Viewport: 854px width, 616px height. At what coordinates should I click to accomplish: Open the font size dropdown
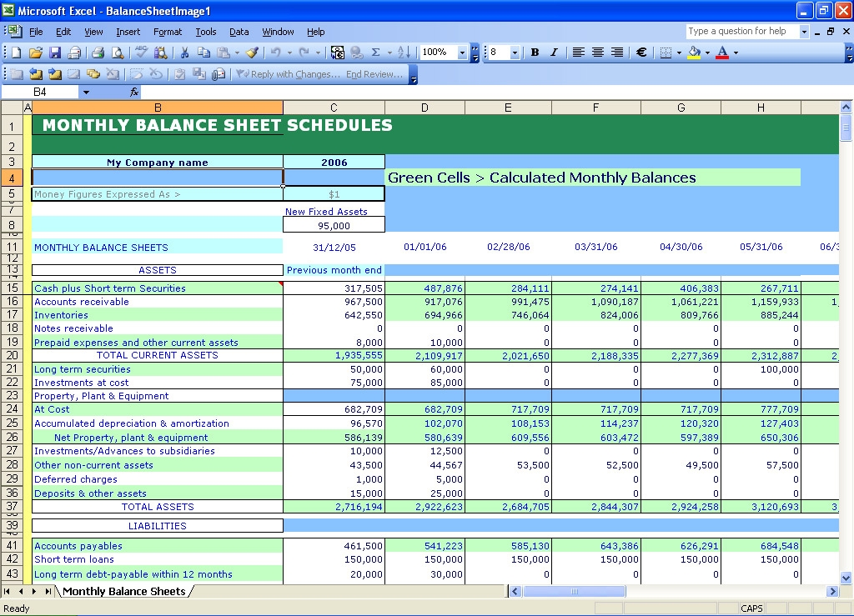514,52
